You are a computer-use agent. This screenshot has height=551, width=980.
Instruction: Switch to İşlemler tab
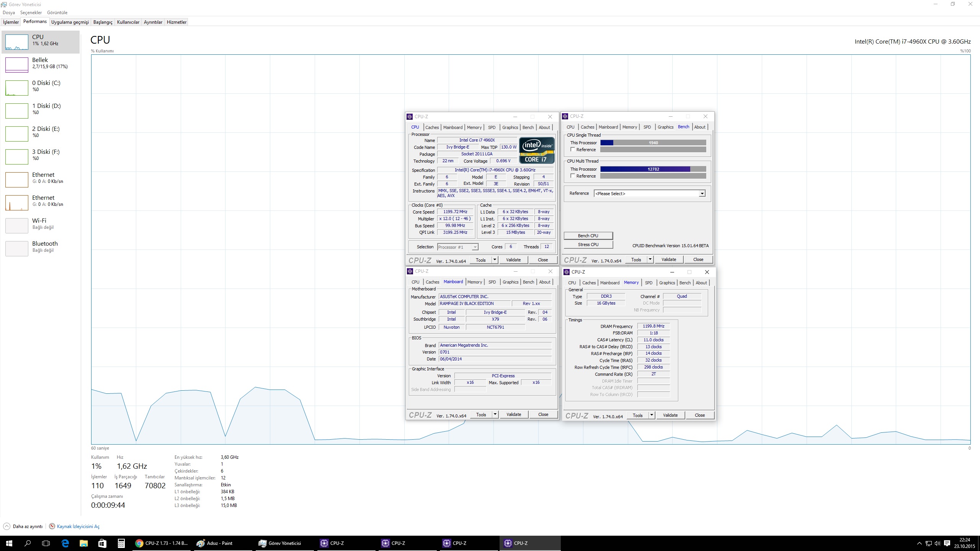click(x=11, y=22)
